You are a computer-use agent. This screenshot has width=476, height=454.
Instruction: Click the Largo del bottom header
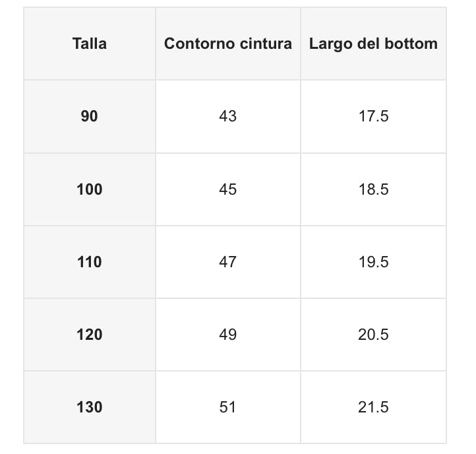(373, 44)
